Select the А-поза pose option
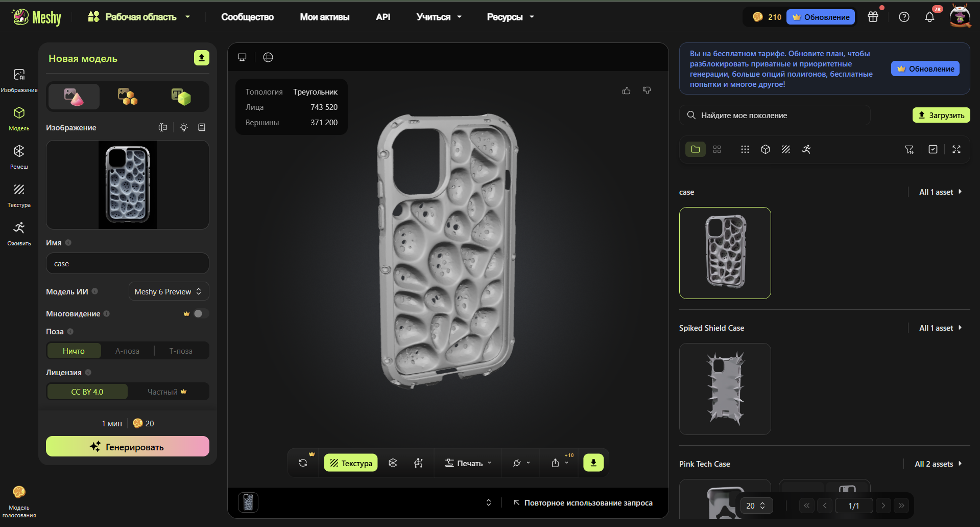Screen dimensions: 980x527 click(x=127, y=351)
